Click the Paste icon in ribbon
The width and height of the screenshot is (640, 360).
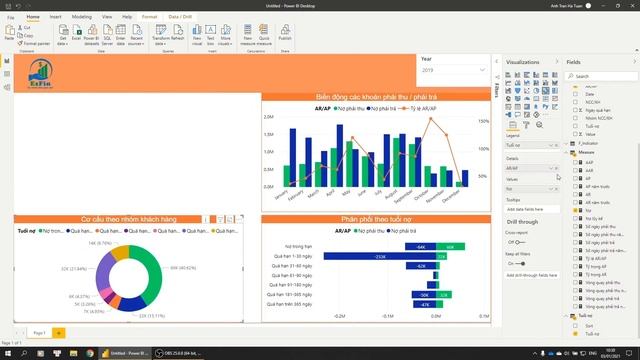(x=9, y=30)
